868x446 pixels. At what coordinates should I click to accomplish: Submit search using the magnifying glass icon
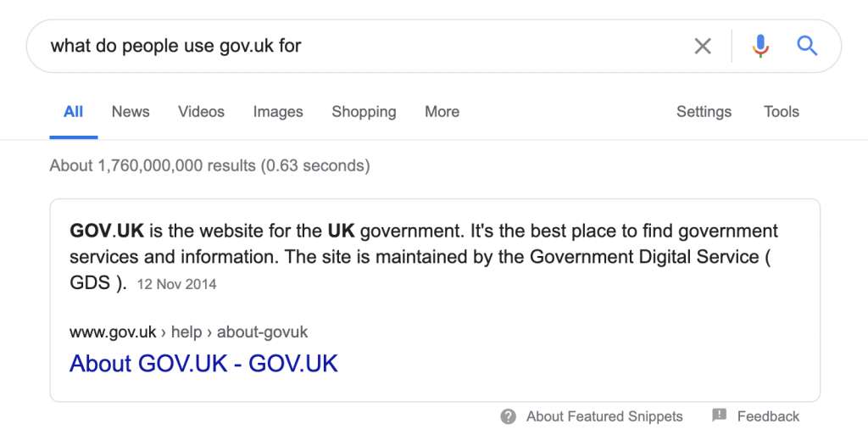tap(807, 46)
